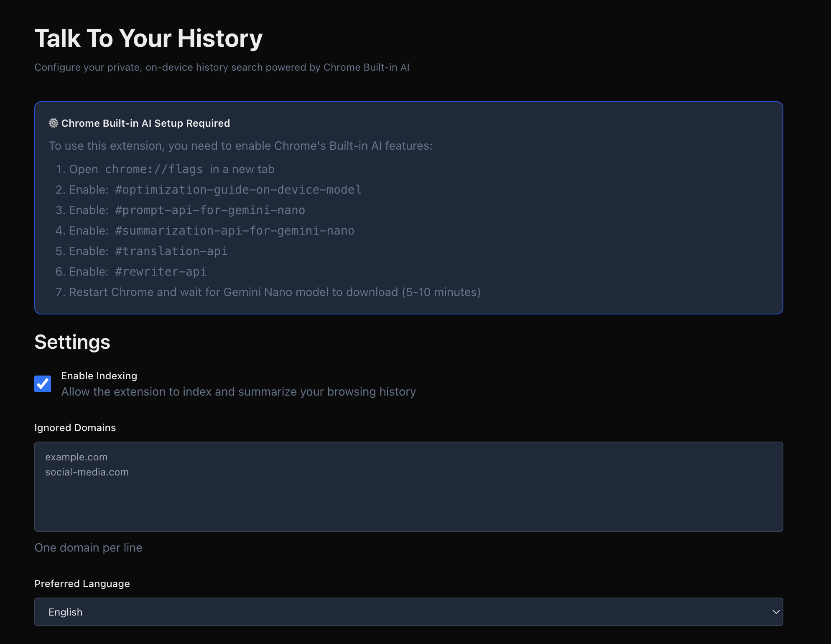Click the Restart Chrome instruction step
831x644 pixels.
274,292
